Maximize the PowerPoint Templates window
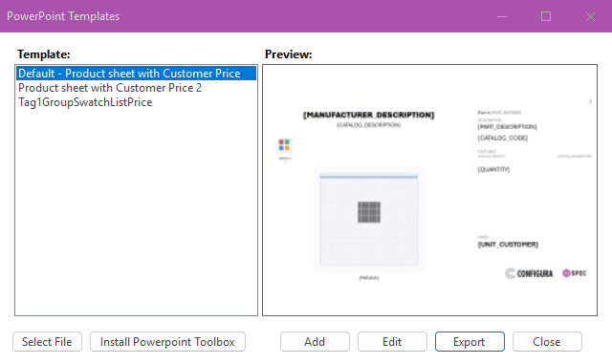Viewport: 612px width, 364px height. (546, 16)
